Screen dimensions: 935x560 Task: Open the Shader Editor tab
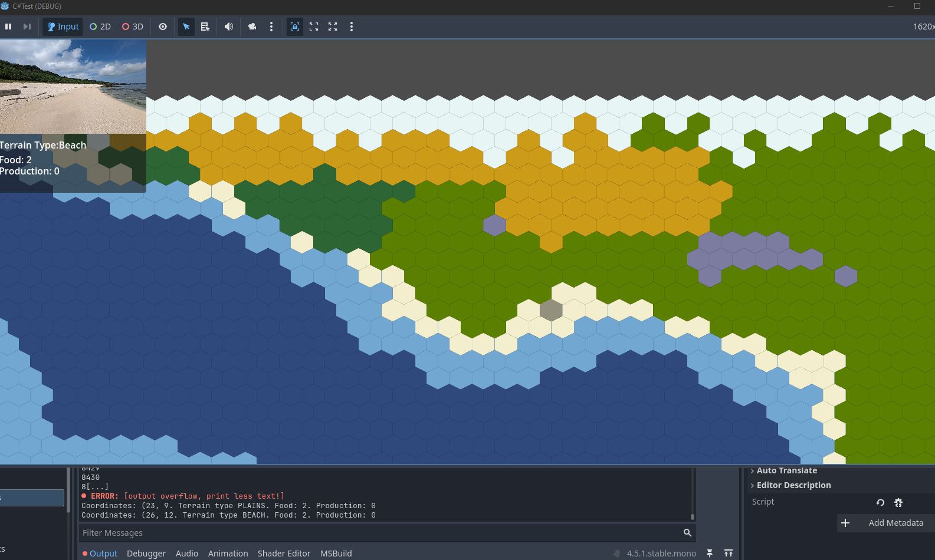click(284, 554)
